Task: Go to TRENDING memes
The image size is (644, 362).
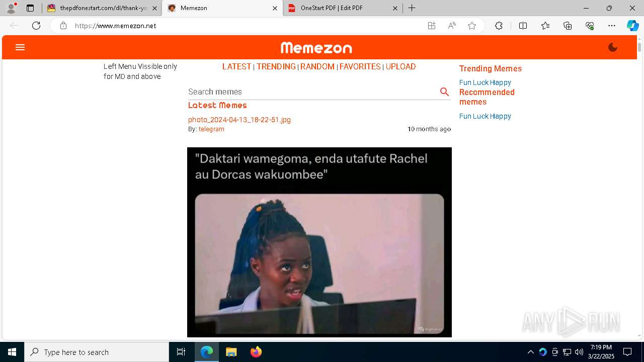Action: [x=276, y=66]
